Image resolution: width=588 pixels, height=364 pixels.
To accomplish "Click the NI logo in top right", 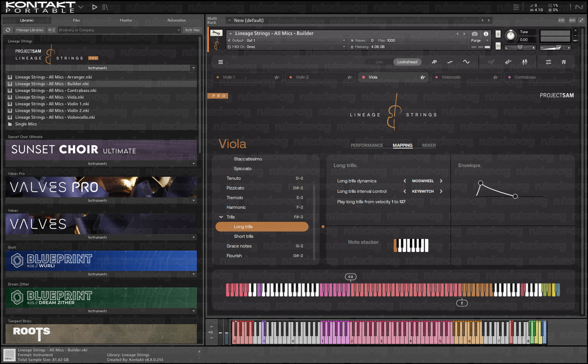I will point(579,7).
